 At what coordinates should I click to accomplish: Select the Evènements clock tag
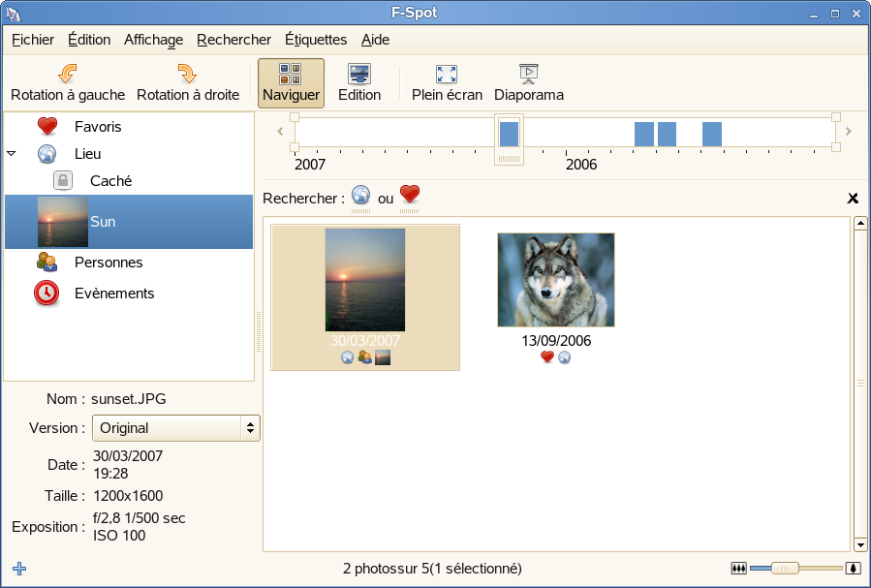pyautogui.click(x=47, y=294)
